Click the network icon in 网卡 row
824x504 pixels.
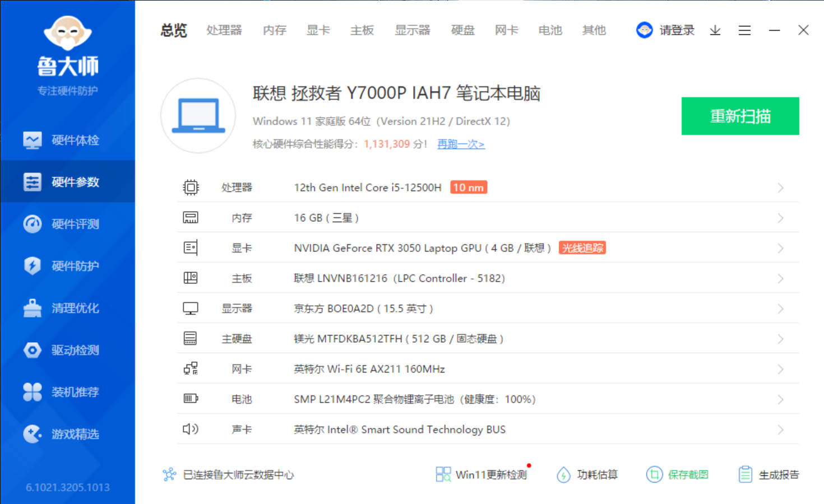click(x=191, y=368)
